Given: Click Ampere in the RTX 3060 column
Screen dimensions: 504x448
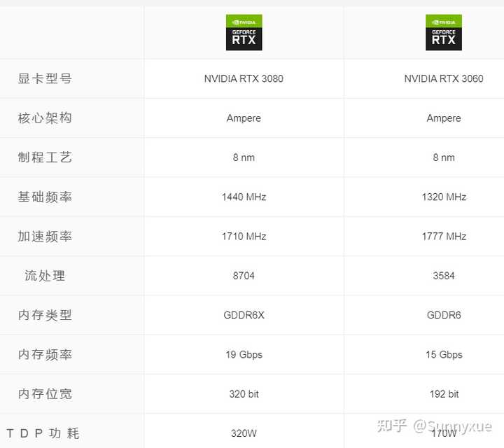Looking at the screenshot, I should tap(444, 118).
